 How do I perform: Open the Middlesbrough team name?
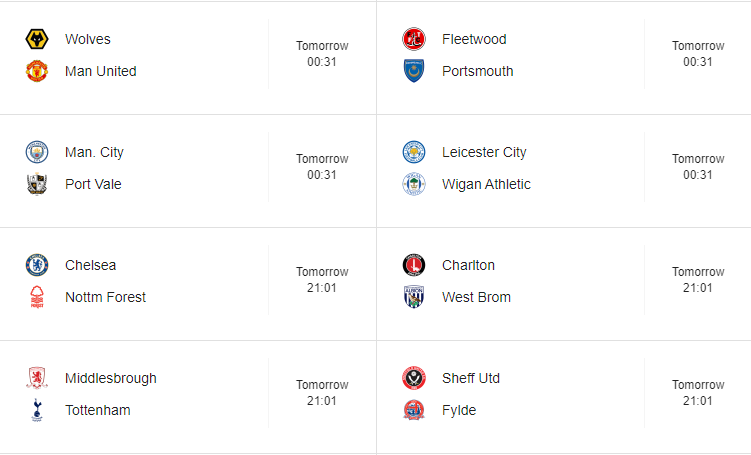coord(111,378)
